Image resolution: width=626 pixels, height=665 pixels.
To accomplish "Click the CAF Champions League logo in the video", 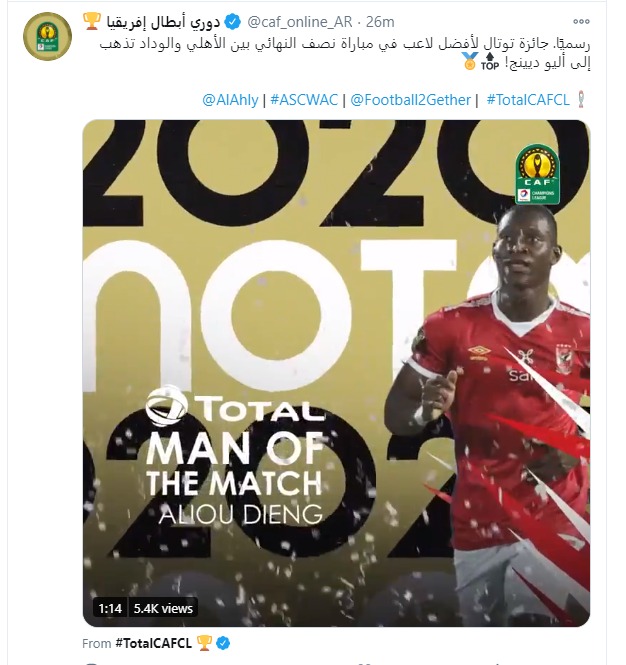I will (537, 175).
